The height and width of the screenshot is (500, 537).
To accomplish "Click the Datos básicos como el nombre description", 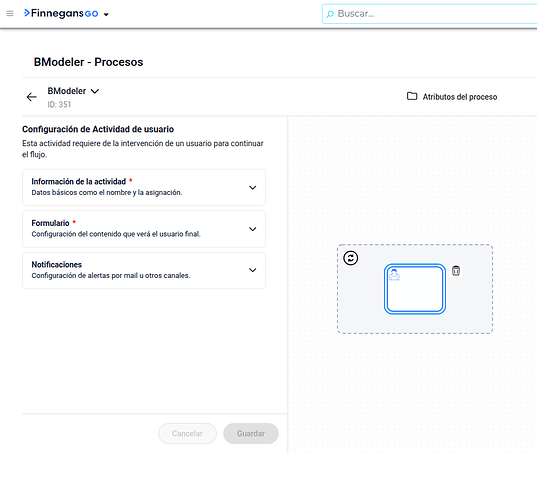I will coord(107,192).
